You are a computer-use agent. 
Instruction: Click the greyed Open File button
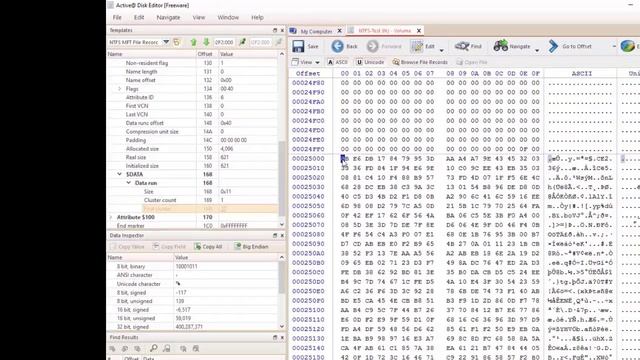click(x=472, y=62)
